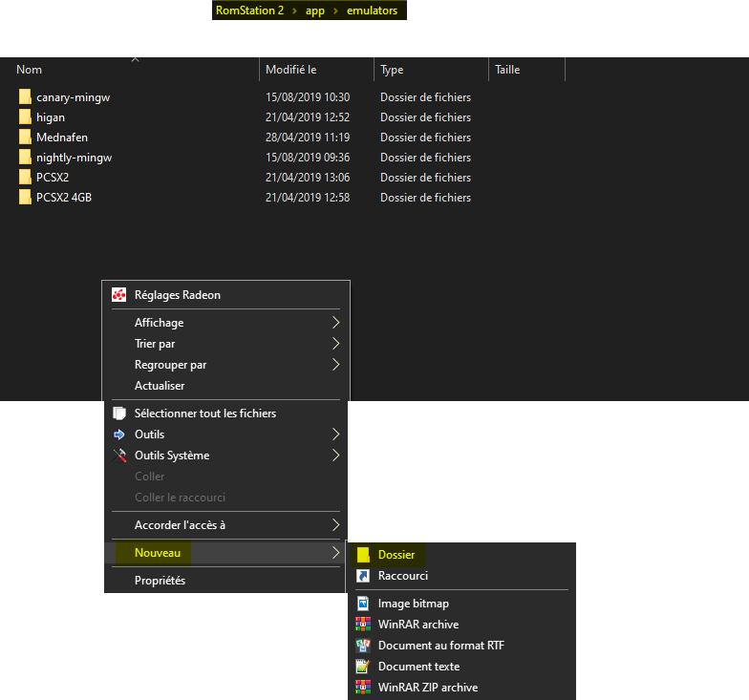Click the yellow Dossier folder icon
Image resolution: width=749 pixels, height=700 pixels.
point(363,554)
